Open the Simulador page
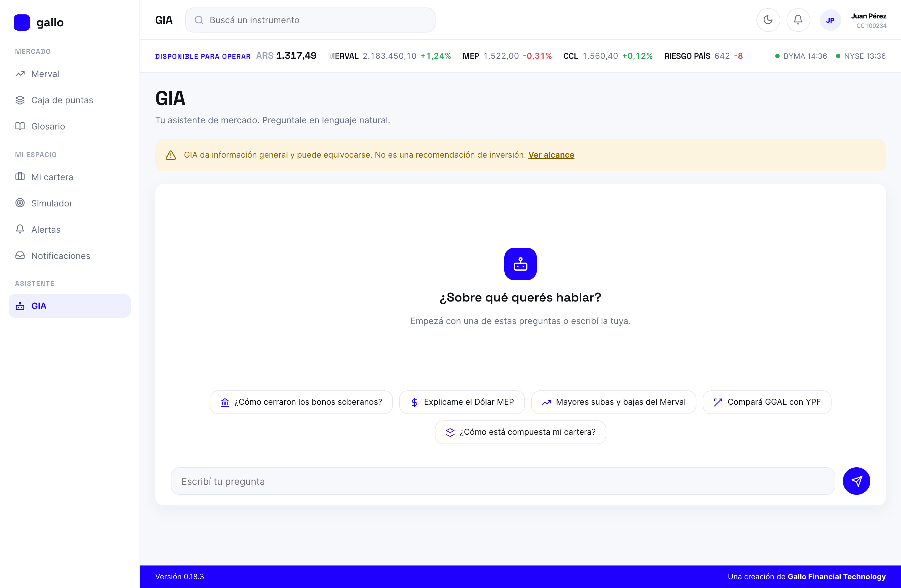 tap(70, 203)
